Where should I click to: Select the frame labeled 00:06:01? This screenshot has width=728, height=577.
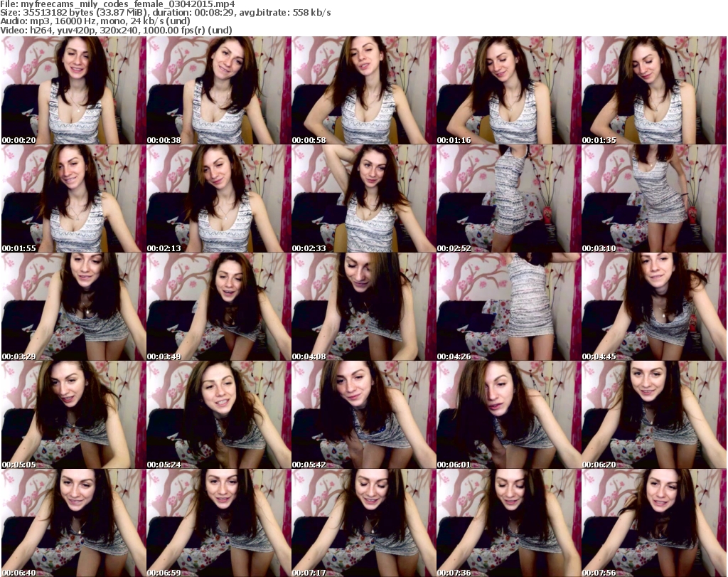[x=508, y=415]
